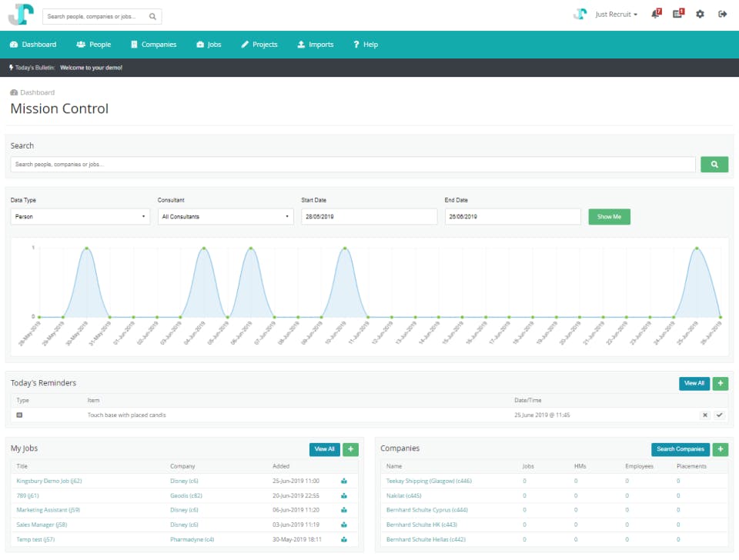Image resolution: width=739 pixels, height=560 pixels.
Task: Dismiss the Touch base reminder with X
Action: [x=704, y=415]
